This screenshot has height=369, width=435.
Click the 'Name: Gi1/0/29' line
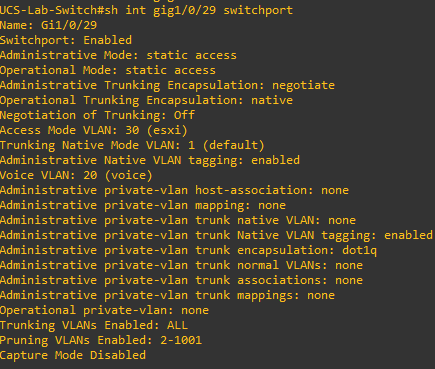(x=49, y=25)
